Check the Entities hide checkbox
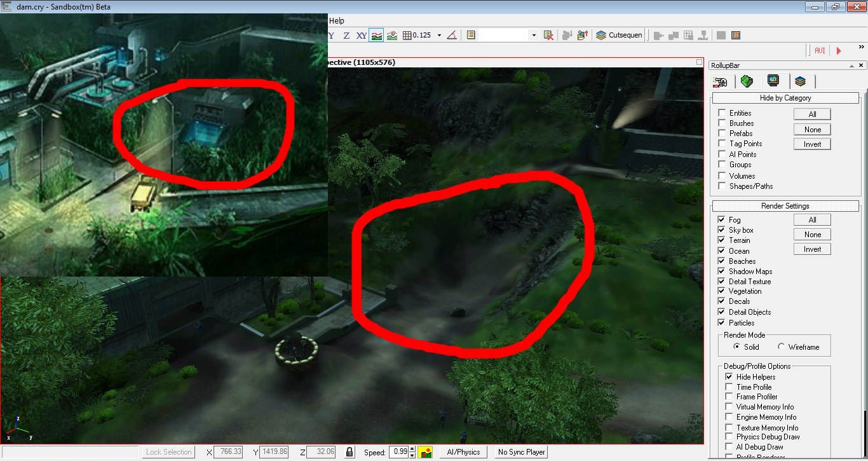Image resolution: width=868 pixels, height=461 pixels. tap(722, 113)
